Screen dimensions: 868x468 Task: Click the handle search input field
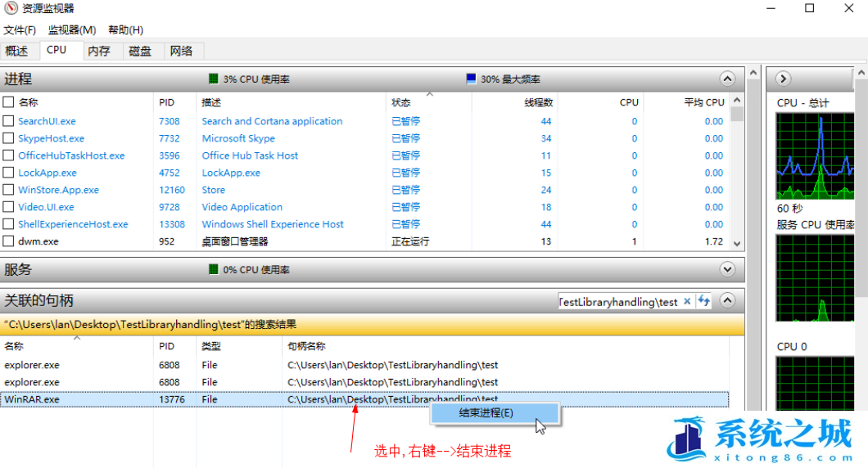619,301
